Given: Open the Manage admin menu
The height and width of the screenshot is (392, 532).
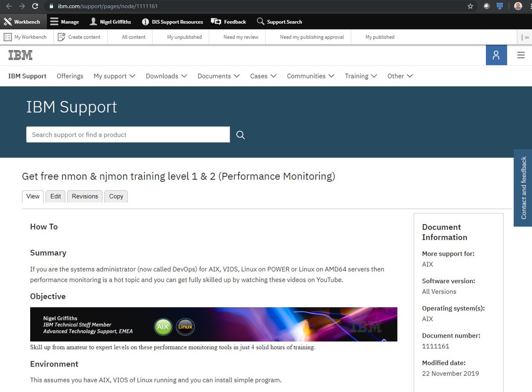Looking at the screenshot, I should coord(65,22).
